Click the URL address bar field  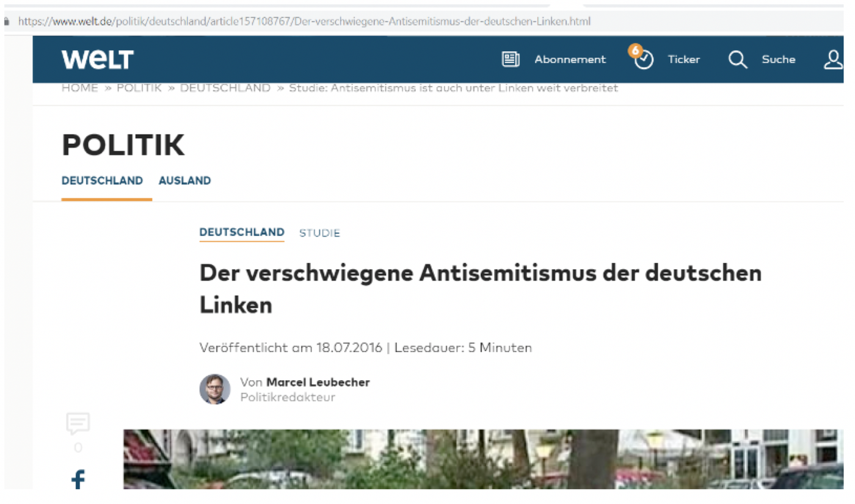coord(428,21)
